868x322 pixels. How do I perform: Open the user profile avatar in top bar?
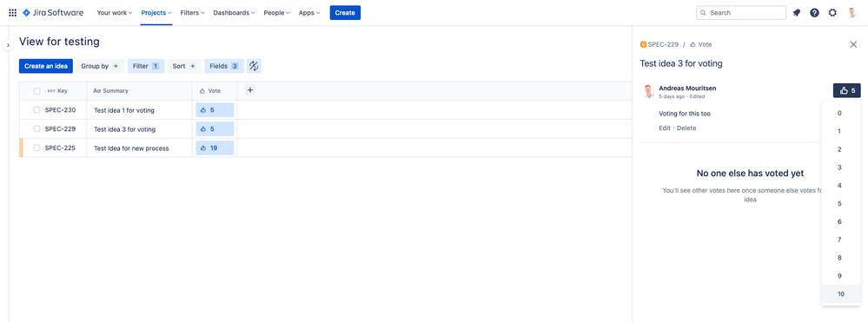(x=852, y=13)
